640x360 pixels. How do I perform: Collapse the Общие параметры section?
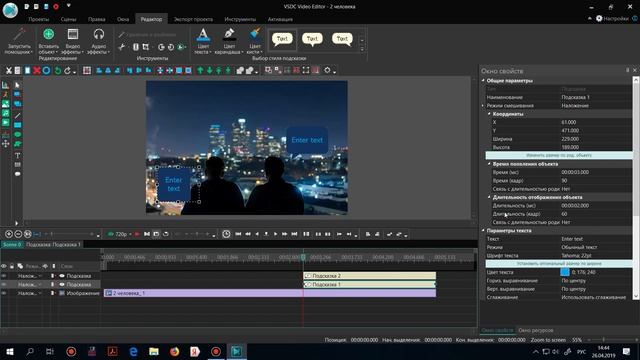tap(483, 81)
